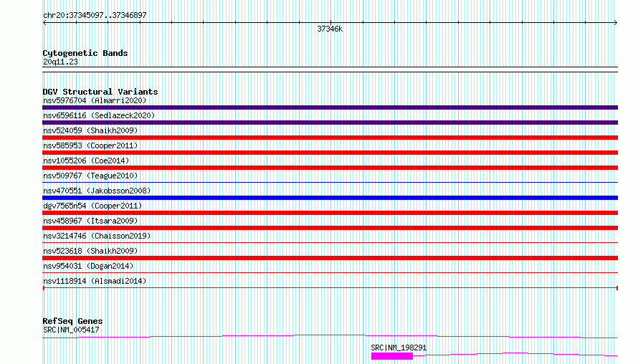
Task: Click the nsv1055206 (Coe2014) variant label
Action: coord(86,161)
